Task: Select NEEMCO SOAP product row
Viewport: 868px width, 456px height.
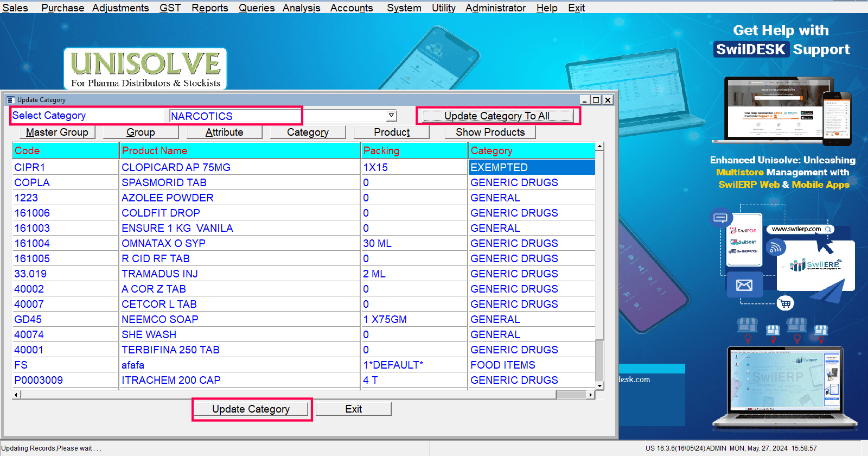Action: coord(240,319)
